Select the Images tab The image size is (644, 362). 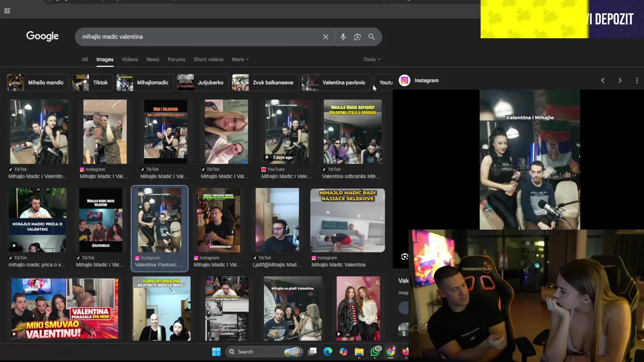tap(105, 59)
